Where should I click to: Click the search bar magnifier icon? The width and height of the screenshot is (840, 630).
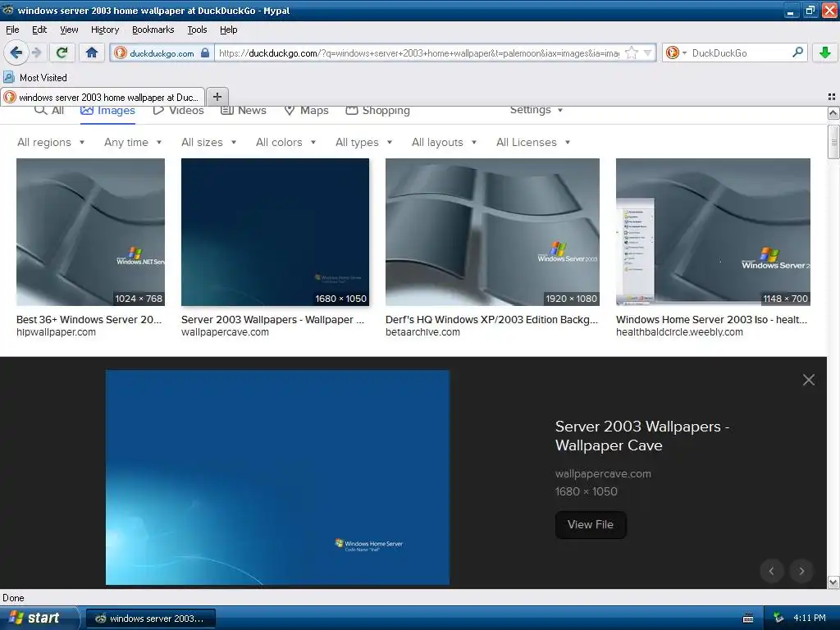[x=797, y=52]
